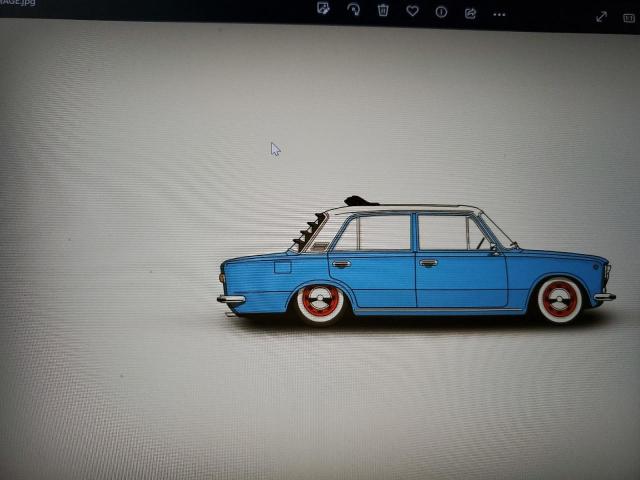Click the car's rear side window
This screenshot has width=640, height=480.
coord(373,233)
